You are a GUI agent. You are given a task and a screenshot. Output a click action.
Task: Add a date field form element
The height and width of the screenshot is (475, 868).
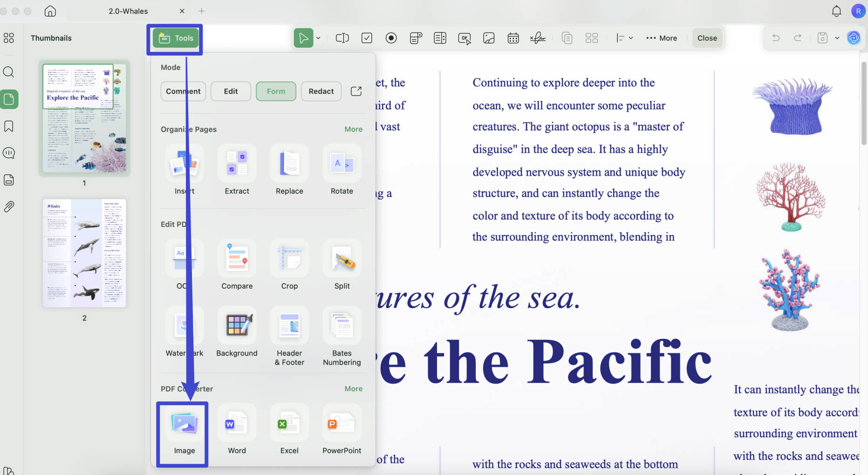point(513,38)
